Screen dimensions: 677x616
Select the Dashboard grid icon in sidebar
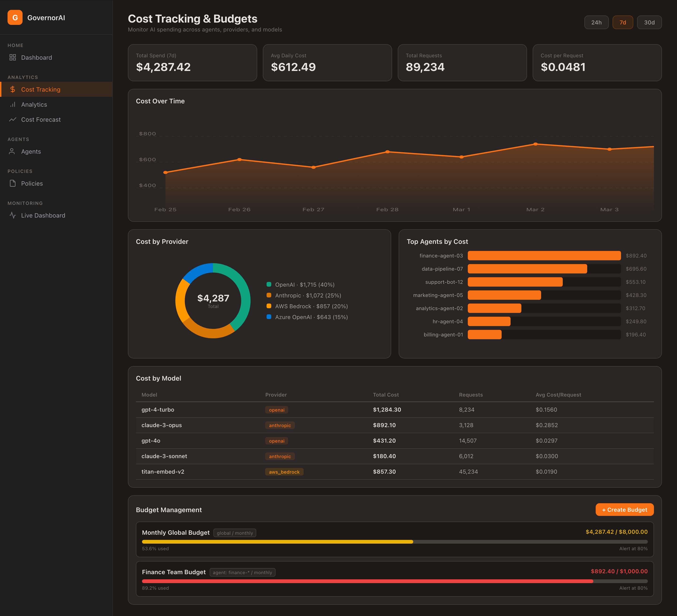tap(13, 57)
